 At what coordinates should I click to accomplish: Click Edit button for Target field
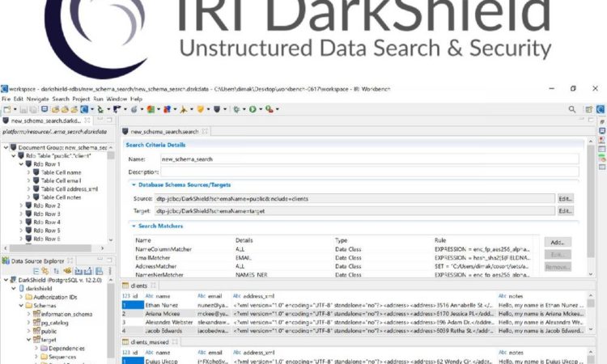[x=565, y=211]
